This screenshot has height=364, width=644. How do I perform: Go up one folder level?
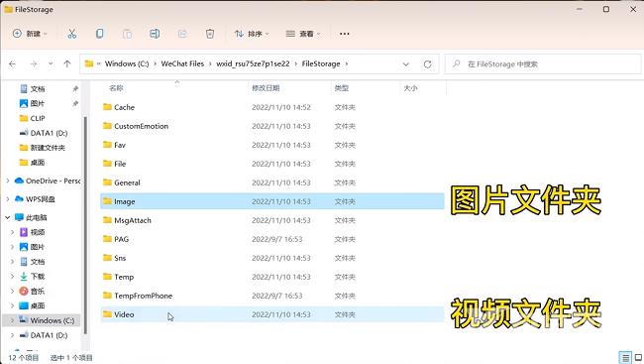pyautogui.click(x=67, y=64)
